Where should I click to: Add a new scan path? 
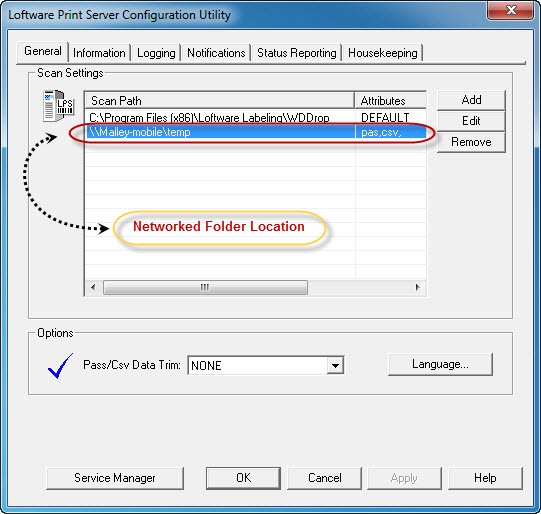point(471,100)
